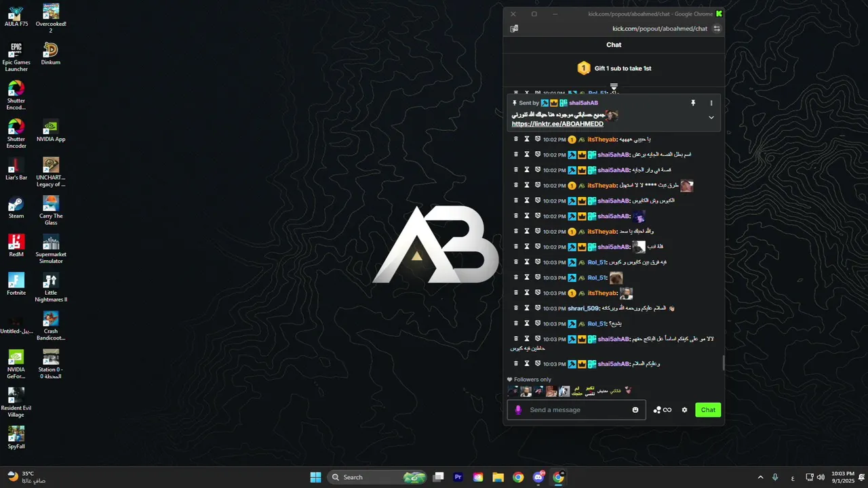
Task: Click the taskbar clock showing 10:03 PM
Action: tap(843, 477)
